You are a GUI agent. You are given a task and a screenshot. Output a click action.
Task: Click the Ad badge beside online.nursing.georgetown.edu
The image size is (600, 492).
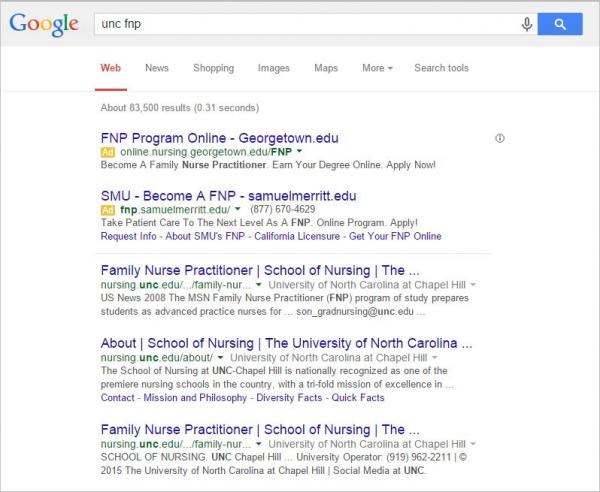click(x=108, y=151)
